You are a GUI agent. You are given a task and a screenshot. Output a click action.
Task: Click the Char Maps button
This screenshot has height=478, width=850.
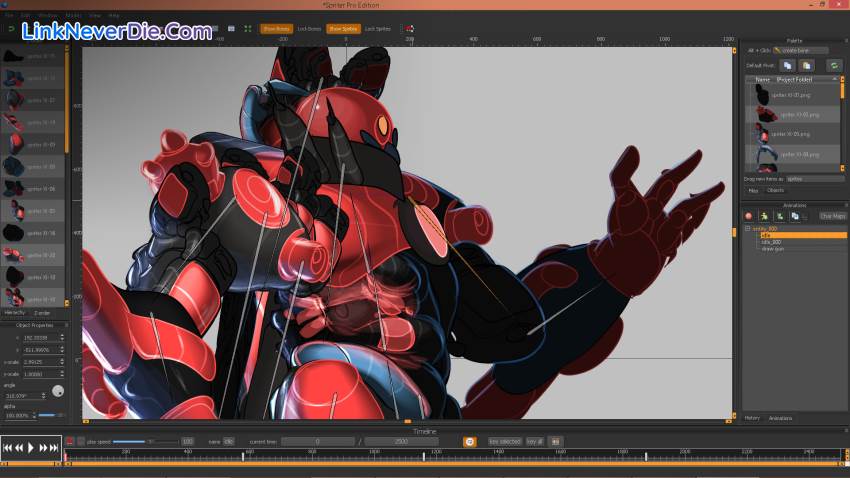tap(831, 215)
